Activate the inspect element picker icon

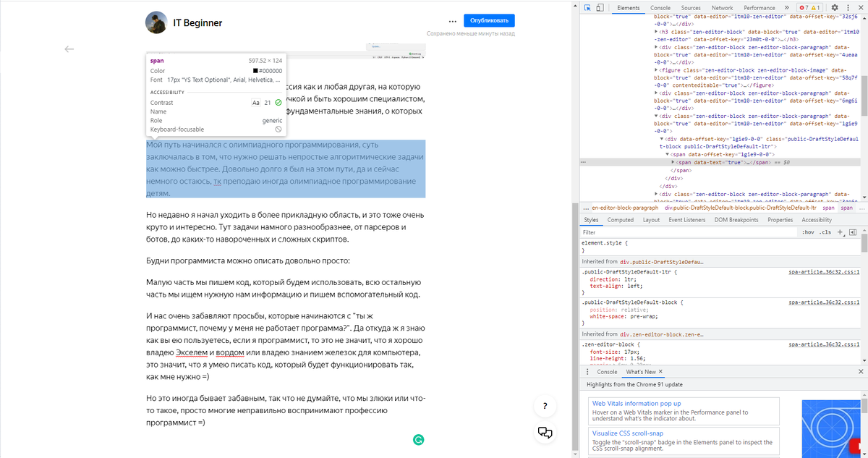coord(587,8)
